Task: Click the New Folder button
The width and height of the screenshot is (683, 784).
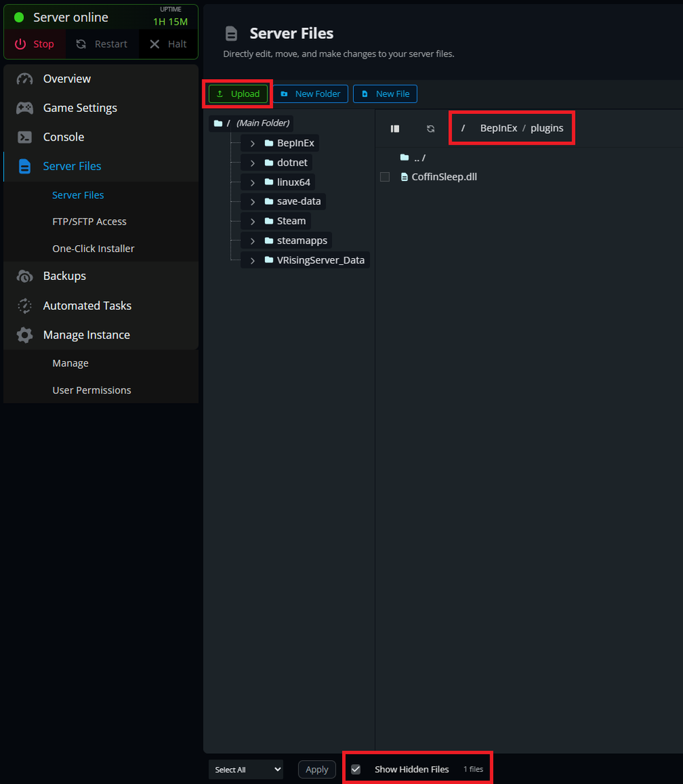Action: 311,94
